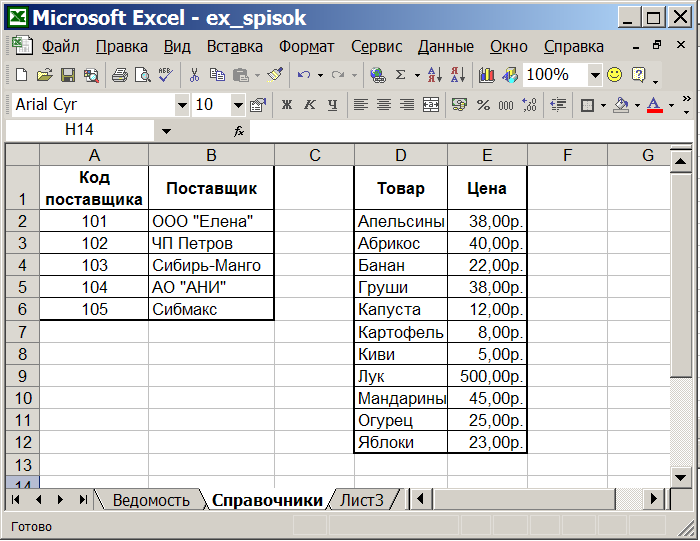Open the zoom percentage dropdown
700x541 pixels.
tap(595, 75)
